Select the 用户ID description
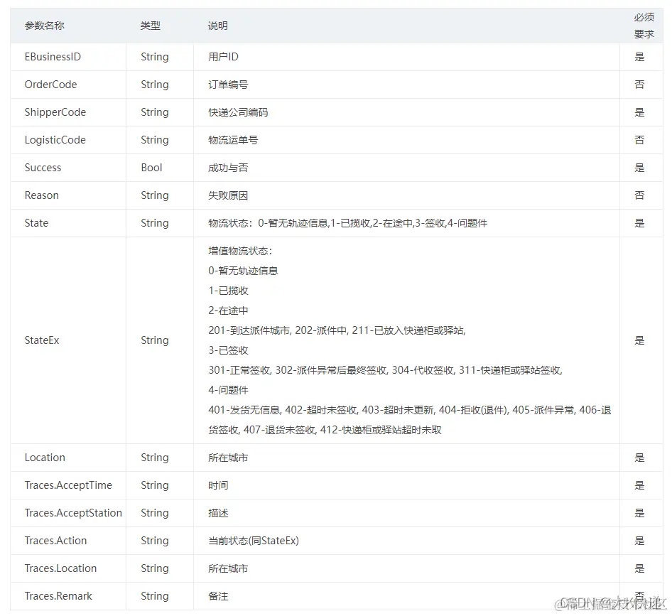Viewport: 672px width, 616px height. point(223,57)
